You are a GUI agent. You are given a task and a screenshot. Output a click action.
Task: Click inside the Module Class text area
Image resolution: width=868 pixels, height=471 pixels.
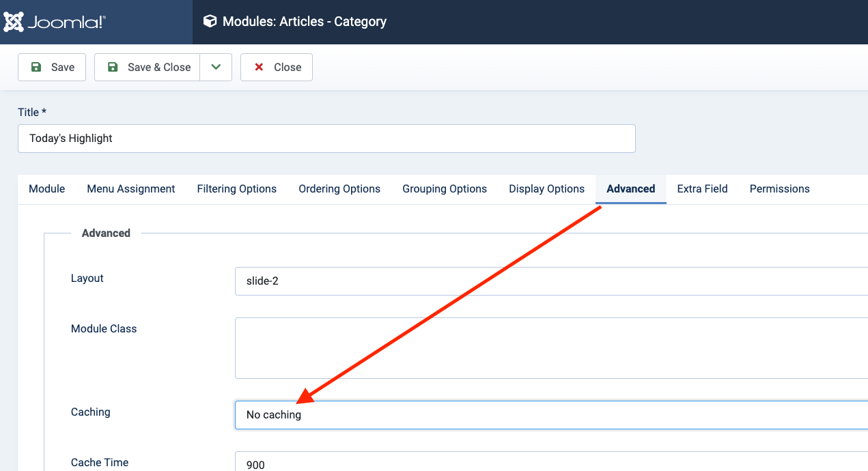(550, 348)
